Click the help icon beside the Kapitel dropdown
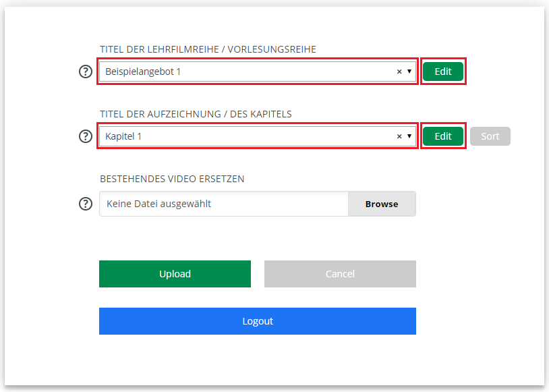The width and height of the screenshot is (549, 392). (86, 136)
